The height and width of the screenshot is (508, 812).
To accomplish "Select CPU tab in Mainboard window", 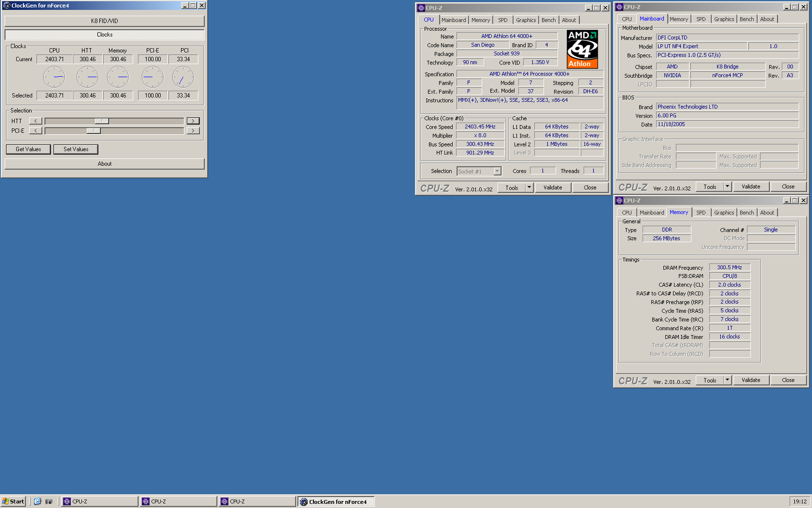I will click(627, 19).
